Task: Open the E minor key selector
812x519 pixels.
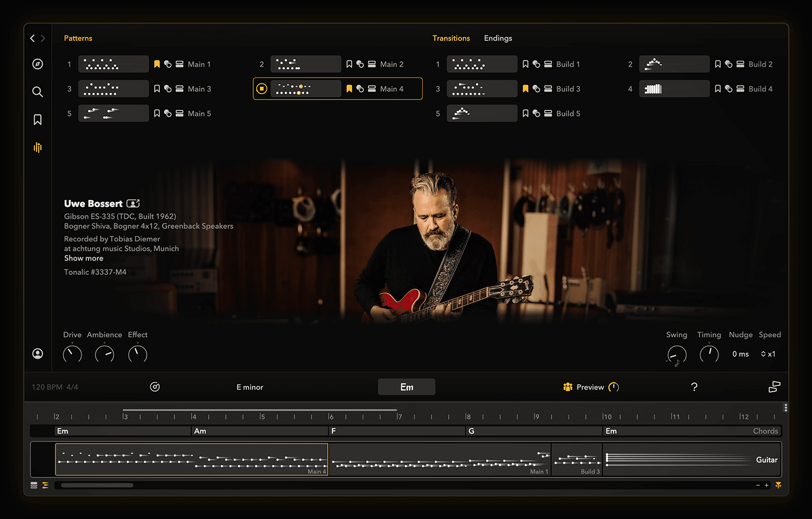Action: pos(250,387)
